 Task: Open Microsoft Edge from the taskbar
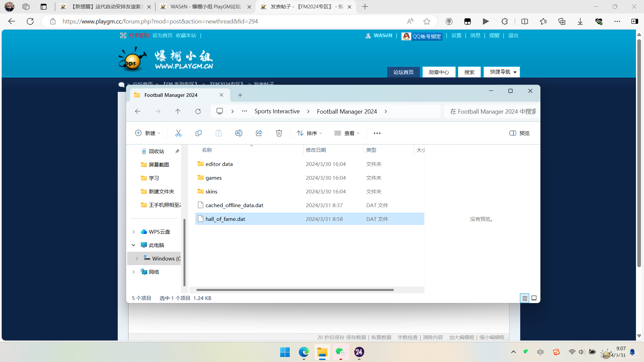[x=304, y=352]
